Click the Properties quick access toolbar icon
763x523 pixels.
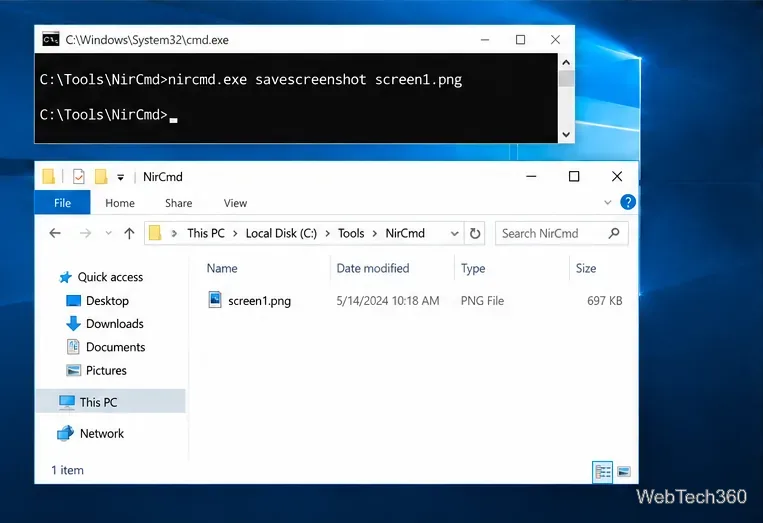78,176
